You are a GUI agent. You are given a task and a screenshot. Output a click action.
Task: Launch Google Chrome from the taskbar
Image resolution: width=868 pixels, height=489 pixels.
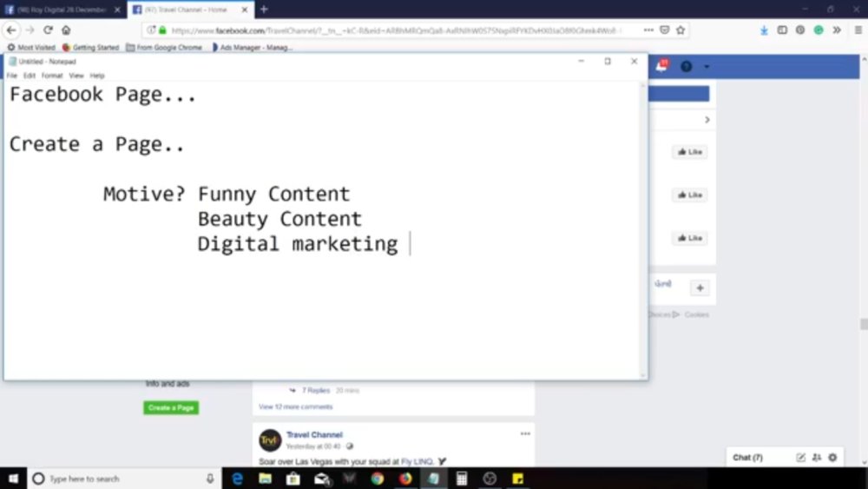coord(377,479)
